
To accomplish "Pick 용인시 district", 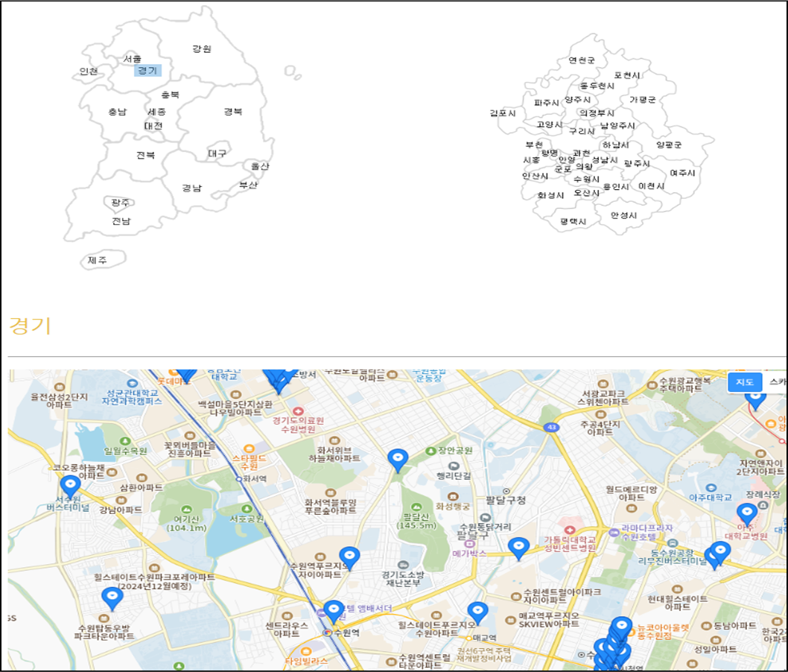I will (616, 187).
